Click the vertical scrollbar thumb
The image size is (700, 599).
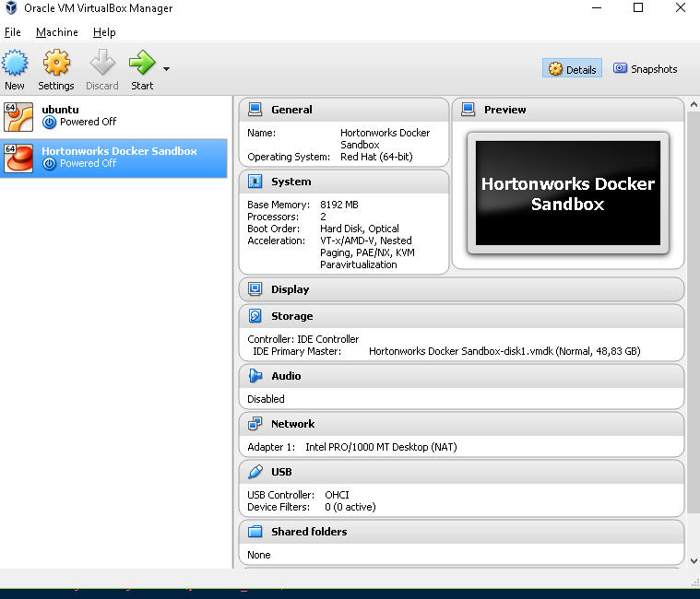coord(694,312)
